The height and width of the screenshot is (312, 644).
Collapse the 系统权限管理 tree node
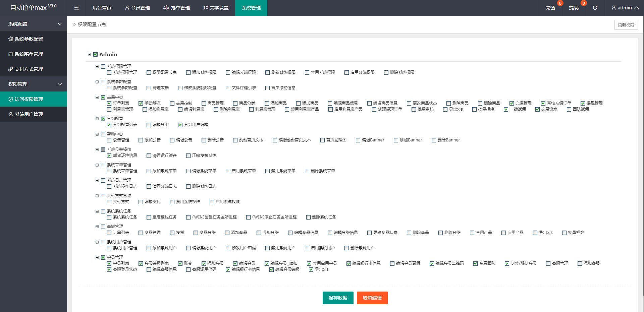click(97, 67)
